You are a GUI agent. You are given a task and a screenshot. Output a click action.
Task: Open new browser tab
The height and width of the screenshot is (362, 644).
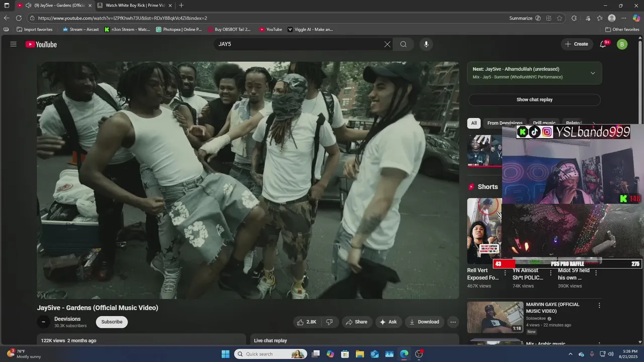[181, 6]
